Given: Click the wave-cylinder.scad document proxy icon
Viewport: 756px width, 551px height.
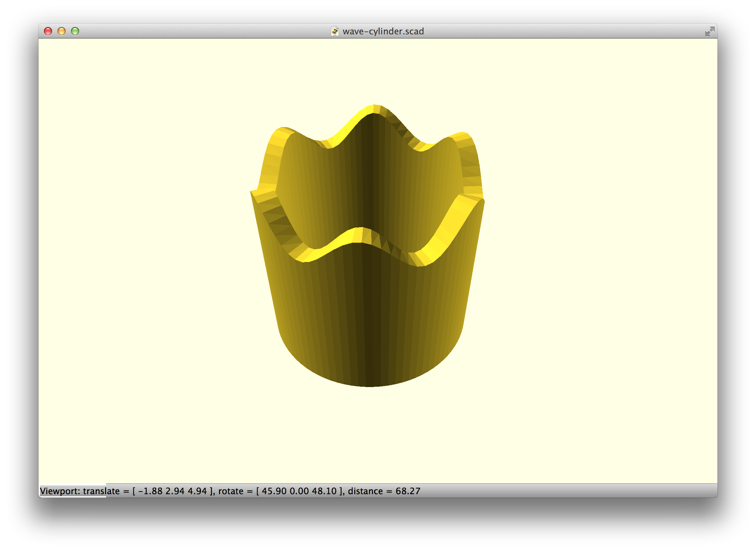Looking at the screenshot, I should (335, 31).
